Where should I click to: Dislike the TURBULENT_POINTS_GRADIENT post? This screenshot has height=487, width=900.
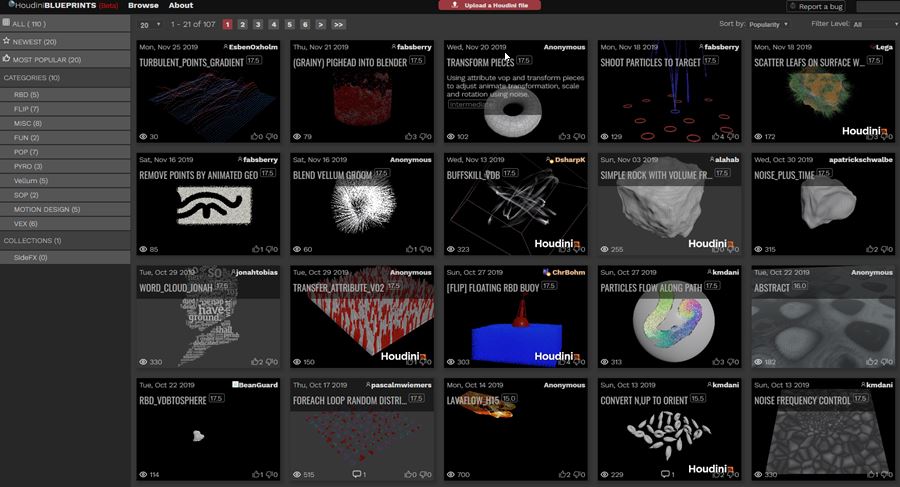click(x=271, y=137)
